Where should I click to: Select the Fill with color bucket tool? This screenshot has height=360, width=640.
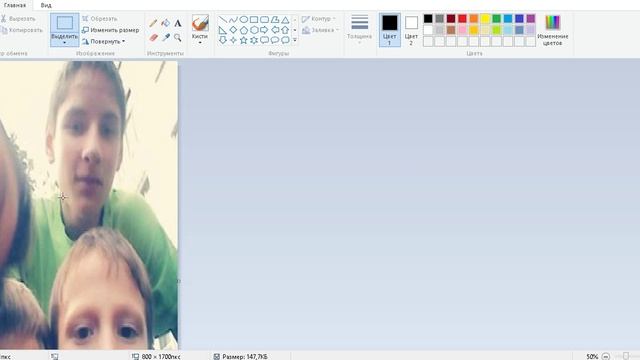pyautogui.click(x=165, y=23)
